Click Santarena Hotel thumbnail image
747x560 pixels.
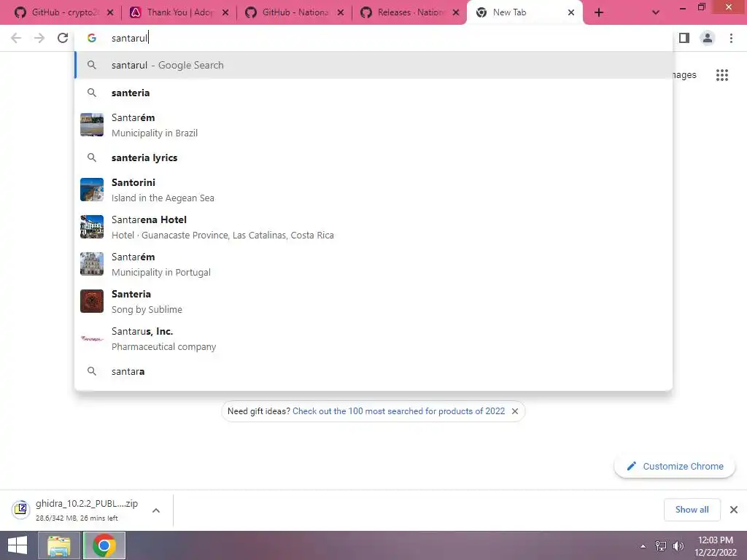pyautogui.click(x=92, y=227)
